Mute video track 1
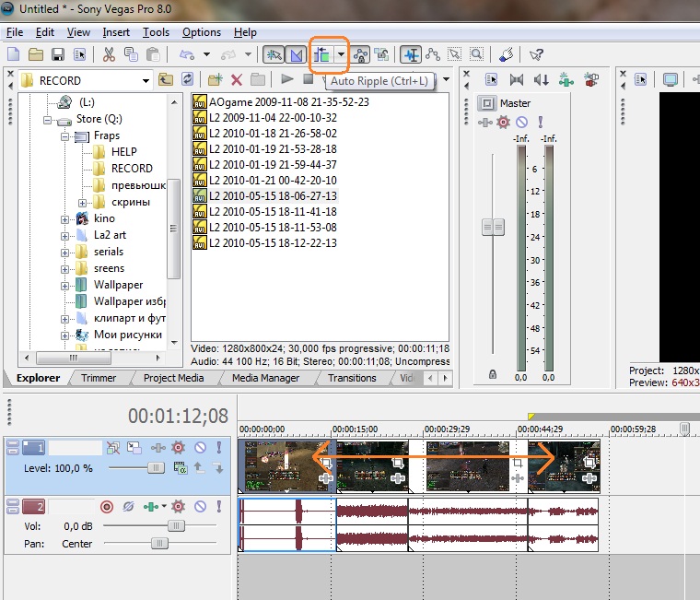The width and height of the screenshot is (700, 600). pos(200,448)
